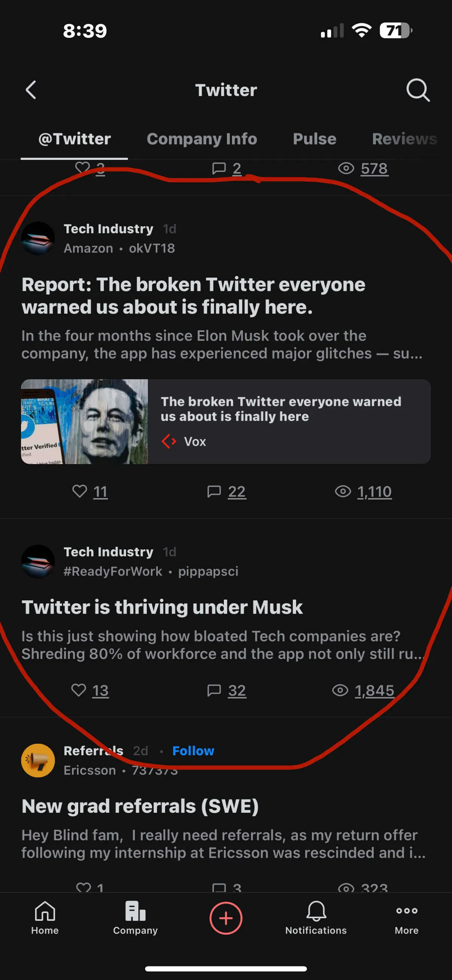This screenshot has width=452, height=980.
Task: Open the New grad referrals (SWE) post
Action: pos(140,806)
